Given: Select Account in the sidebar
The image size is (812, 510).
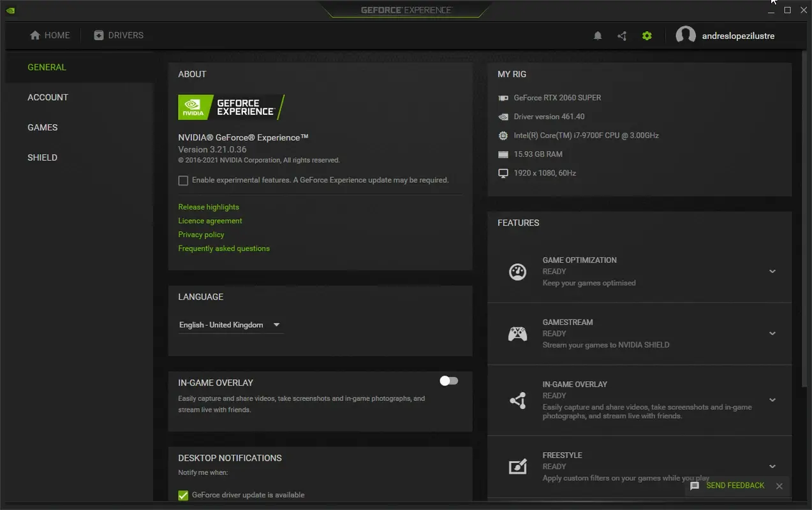Looking at the screenshot, I should (x=48, y=97).
